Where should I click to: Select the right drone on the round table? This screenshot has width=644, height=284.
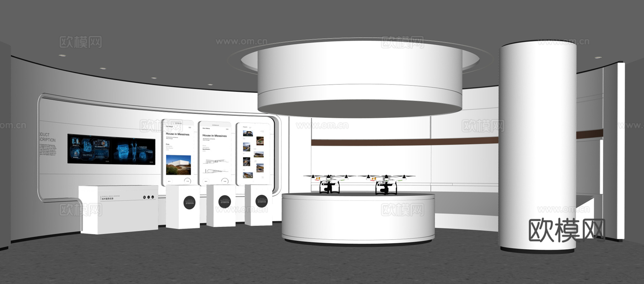(x=386, y=184)
